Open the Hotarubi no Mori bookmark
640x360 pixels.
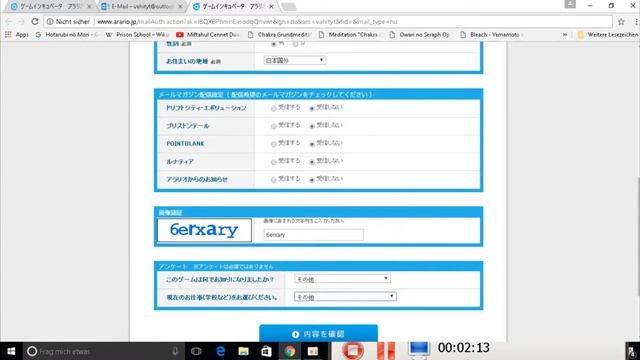tap(67, 35)
